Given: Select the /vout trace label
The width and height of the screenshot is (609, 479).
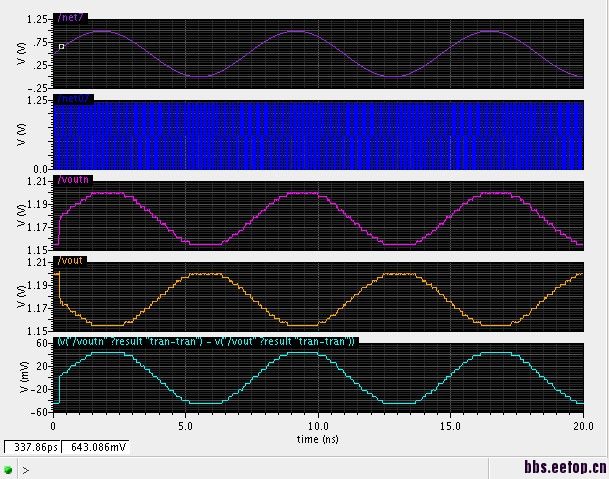Looking at the screenshot, I should point(70,260).
